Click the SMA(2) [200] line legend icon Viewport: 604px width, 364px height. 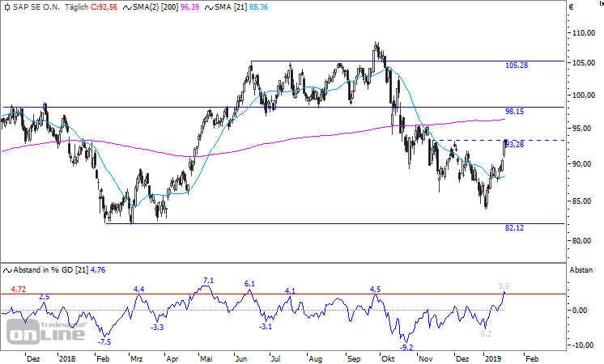(x=127, y=7)
